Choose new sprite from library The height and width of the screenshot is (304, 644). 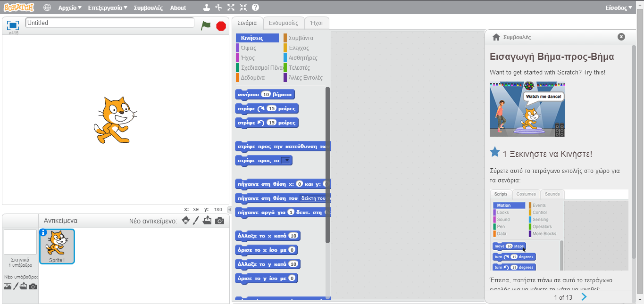tap(186, 221)
